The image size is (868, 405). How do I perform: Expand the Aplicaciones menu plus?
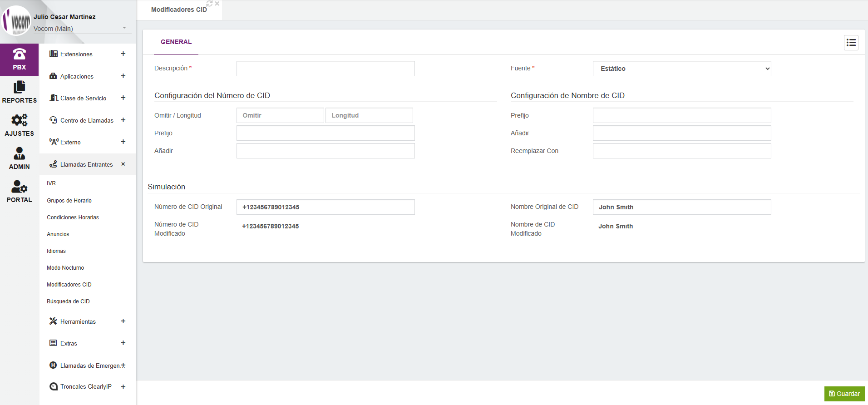point(123,76)
